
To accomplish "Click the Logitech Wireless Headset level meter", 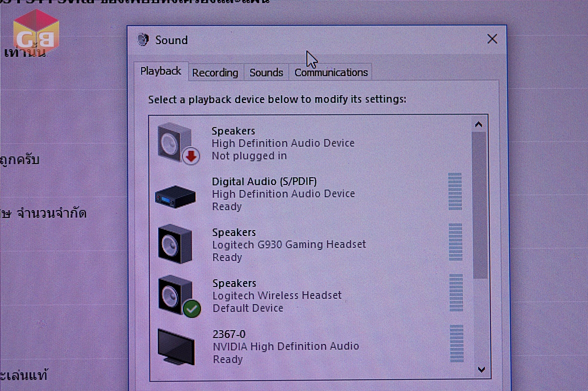I will [x=456, y=293].
